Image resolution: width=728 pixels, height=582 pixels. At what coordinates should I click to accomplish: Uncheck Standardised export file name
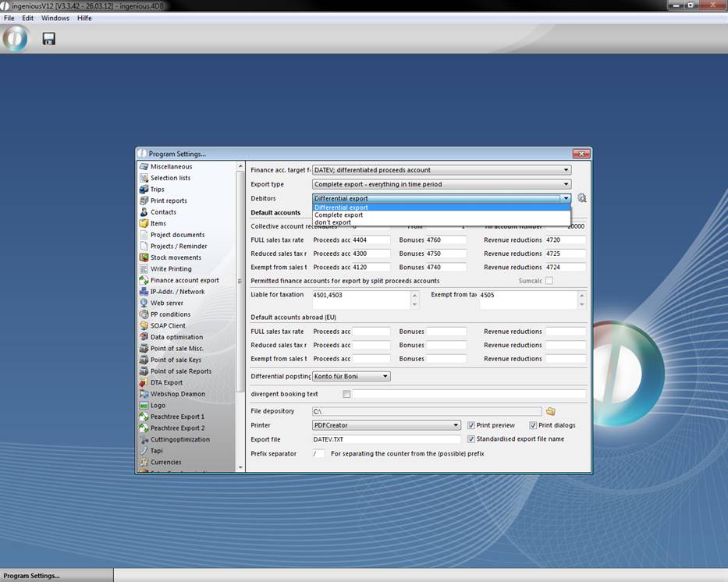(x=471, y=439)
